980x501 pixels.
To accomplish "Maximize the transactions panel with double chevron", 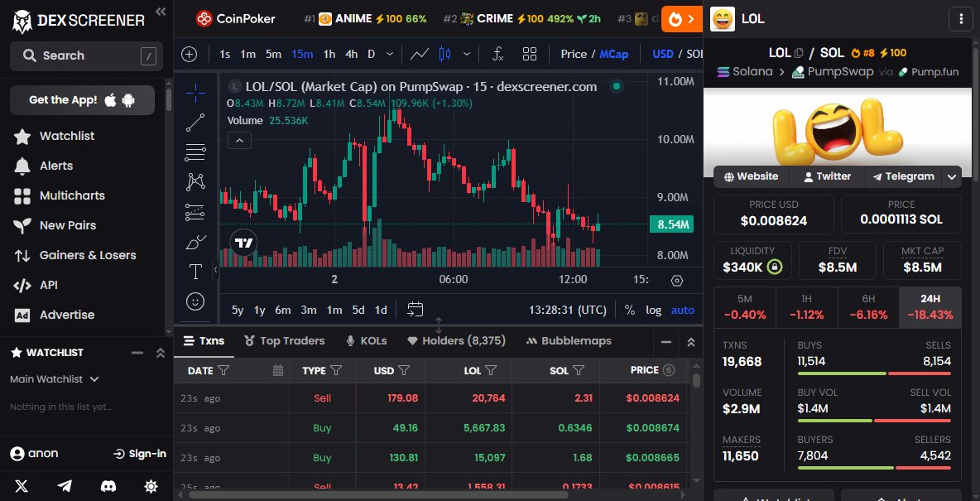I will click(690, 342).
